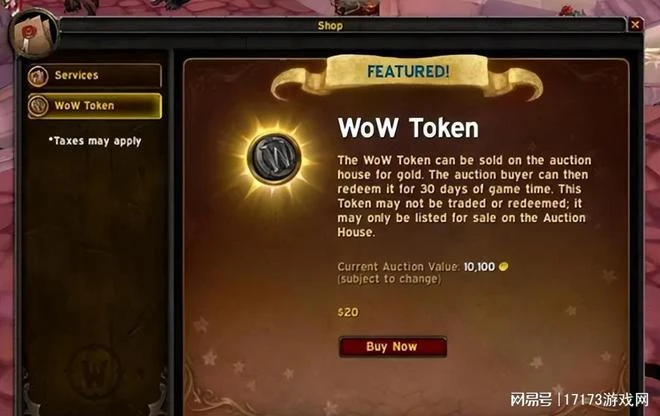Click the Shop parchment seal icon
The height and width of the screenshot is (416, 660).
34,33
